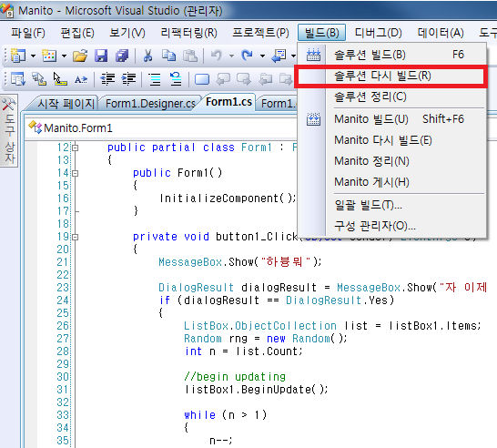Switch to the Form1.Designer.cs tab
This screenshot has width=497, height=448.
coord(150,104)
